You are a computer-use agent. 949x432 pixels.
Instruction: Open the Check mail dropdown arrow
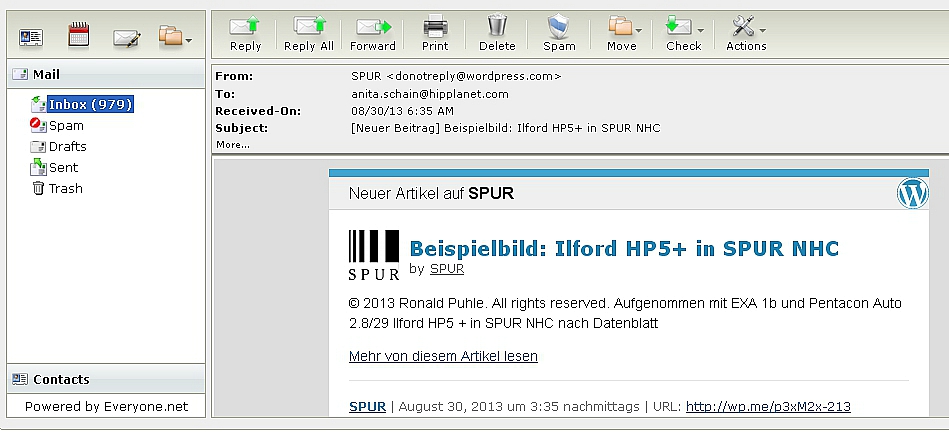[699, 30]
